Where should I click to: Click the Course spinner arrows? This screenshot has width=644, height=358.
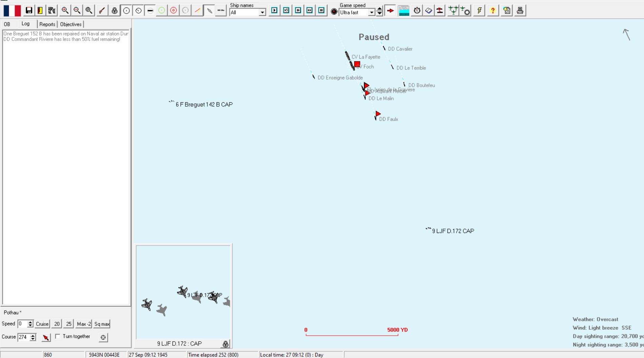pyautogui.click(x=33, y=337)
